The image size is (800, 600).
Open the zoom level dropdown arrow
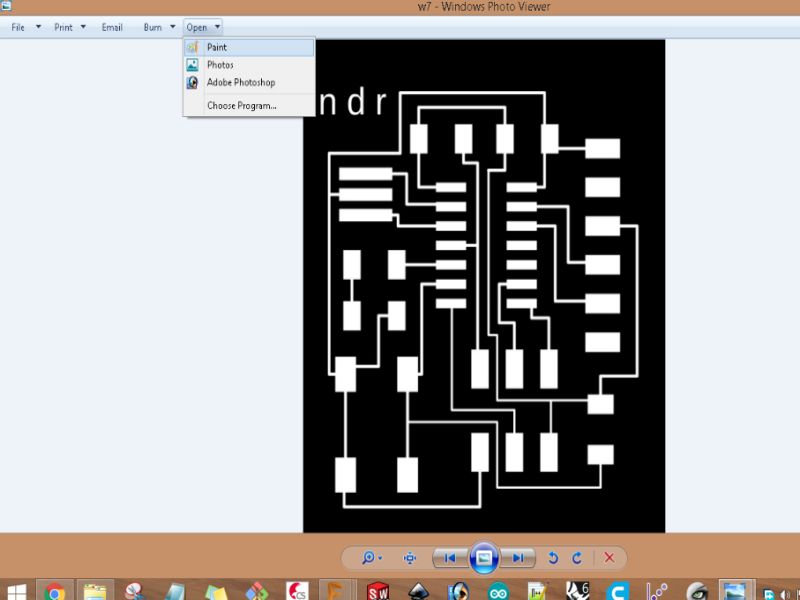380,558
